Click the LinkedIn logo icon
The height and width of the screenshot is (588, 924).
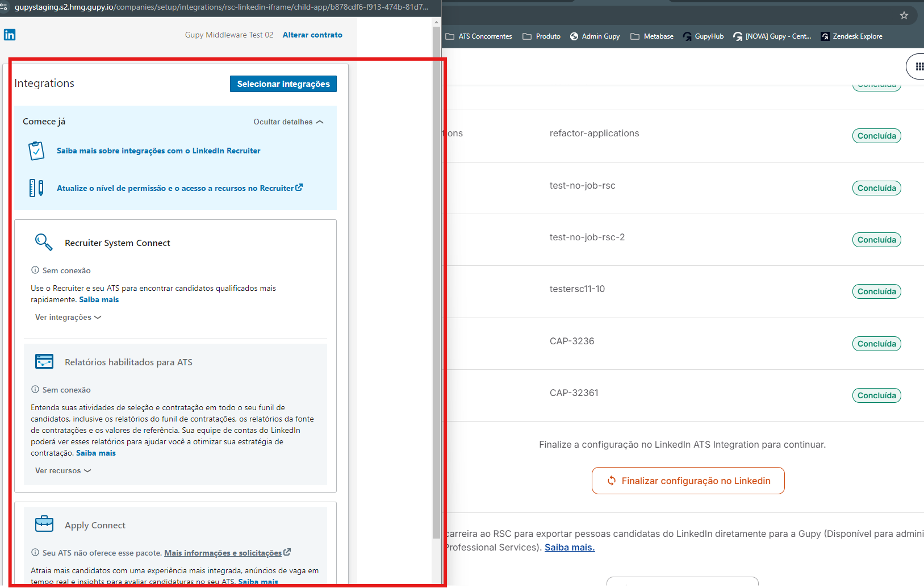[10, 35]
